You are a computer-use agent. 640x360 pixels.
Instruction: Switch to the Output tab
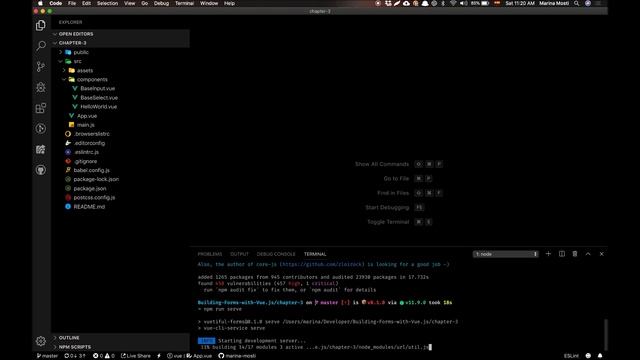click(239, 254)
